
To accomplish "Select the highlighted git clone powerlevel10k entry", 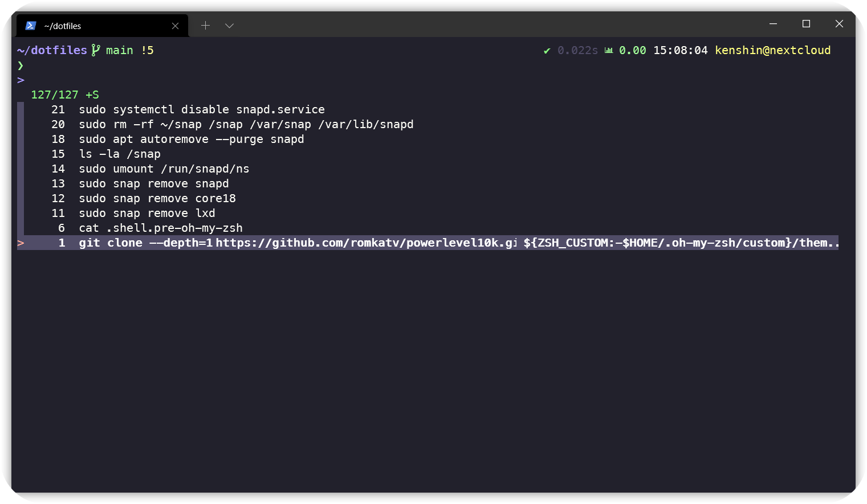I will (x=428, y=243).
